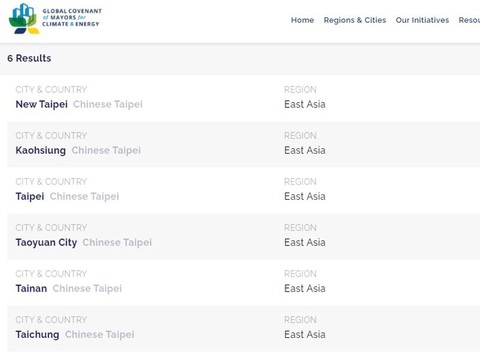The height and width of the screenshot is (360, 480).
Task: Click the East Asia region for Taichung
Action: point(305,334)
